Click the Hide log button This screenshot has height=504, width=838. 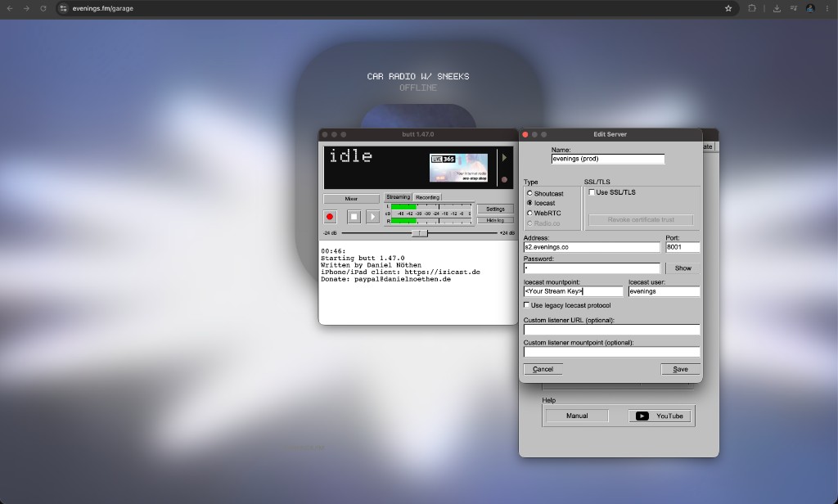[495, 220]
